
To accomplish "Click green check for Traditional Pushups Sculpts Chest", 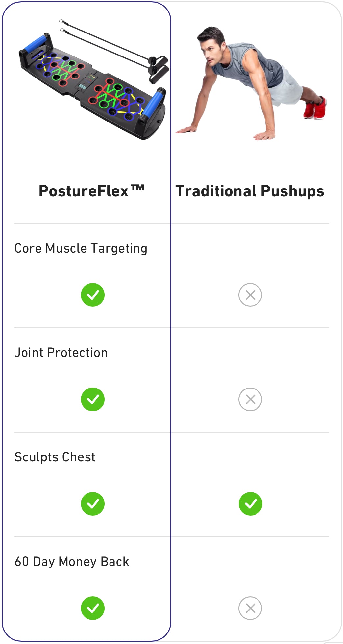I will click(x=251, y=504).
